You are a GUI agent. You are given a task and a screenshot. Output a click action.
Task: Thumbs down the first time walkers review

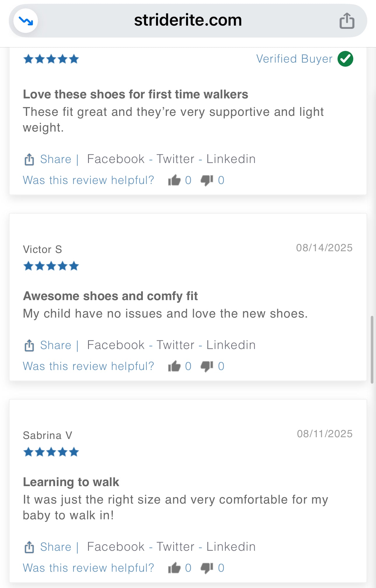pos(207,180)
